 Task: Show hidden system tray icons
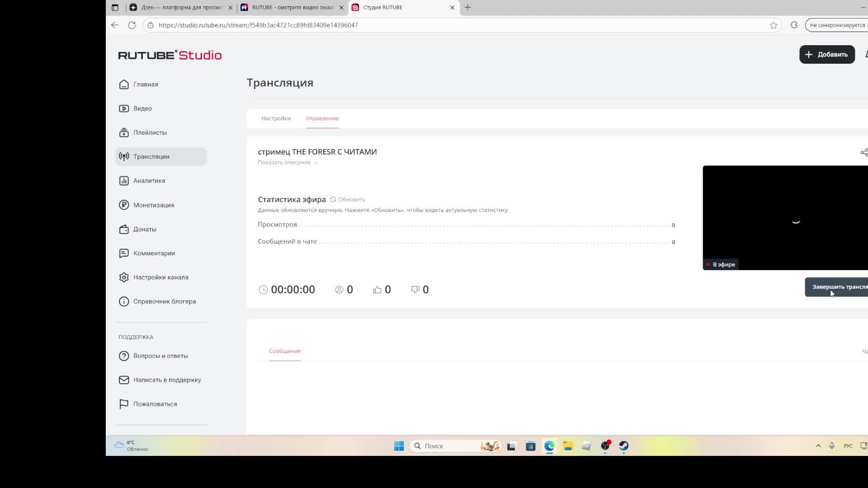[x=818, y=446]
